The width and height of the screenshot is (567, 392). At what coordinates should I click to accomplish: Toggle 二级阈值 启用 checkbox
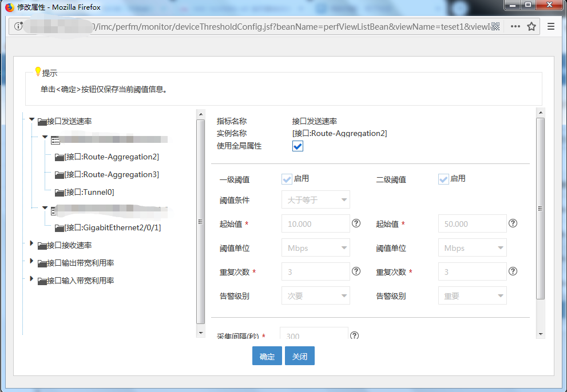click(443, 179)
